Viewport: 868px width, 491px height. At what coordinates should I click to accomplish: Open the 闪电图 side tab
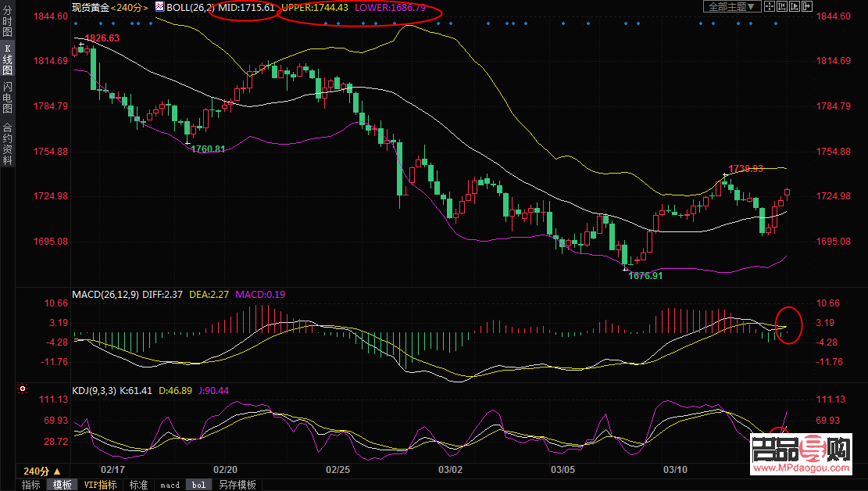pyautogui.click(x=7, y=98)
